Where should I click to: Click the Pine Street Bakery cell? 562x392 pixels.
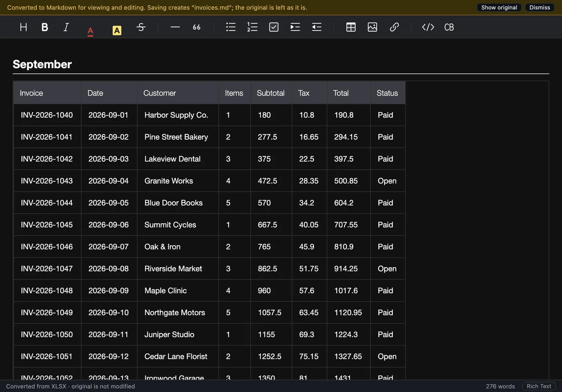(x=178, y=137)
